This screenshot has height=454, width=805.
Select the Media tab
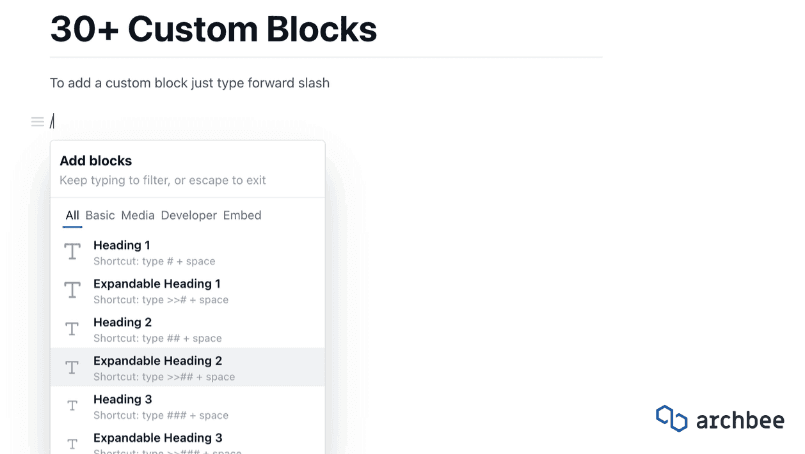(x=138, y=215)
